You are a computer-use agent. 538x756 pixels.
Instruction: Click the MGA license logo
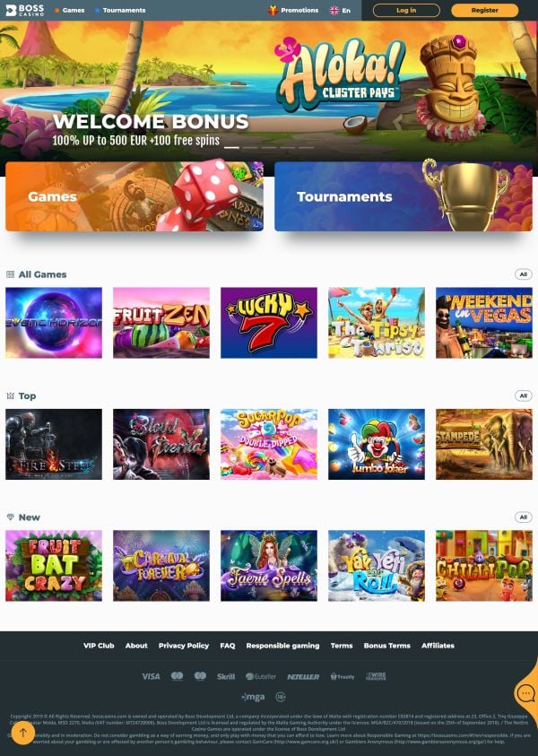click(253, 697)
